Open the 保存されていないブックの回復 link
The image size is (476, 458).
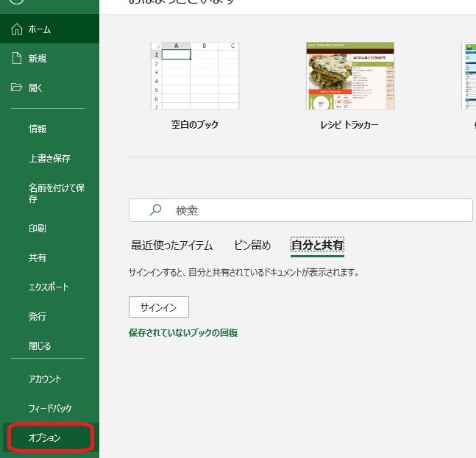183,333
